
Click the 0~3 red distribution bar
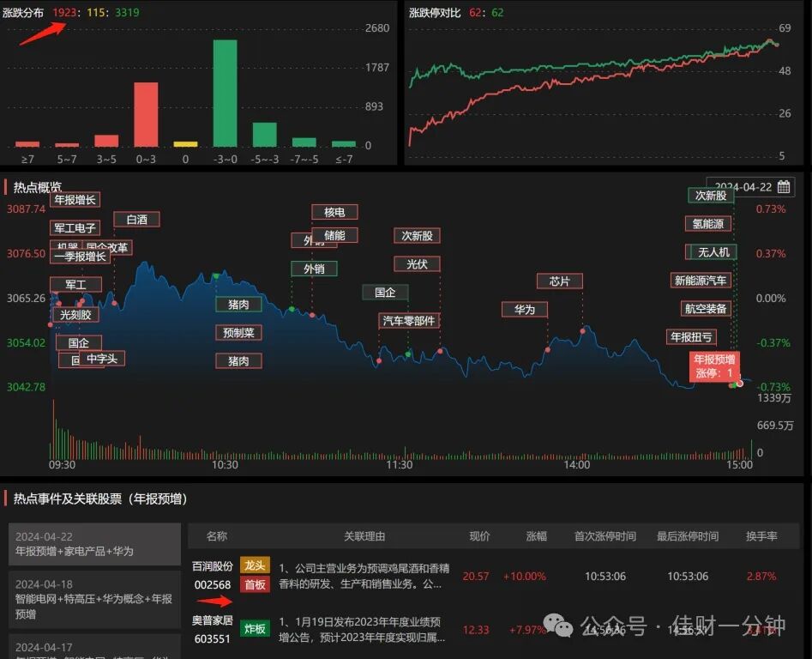(x=146, y=114)
